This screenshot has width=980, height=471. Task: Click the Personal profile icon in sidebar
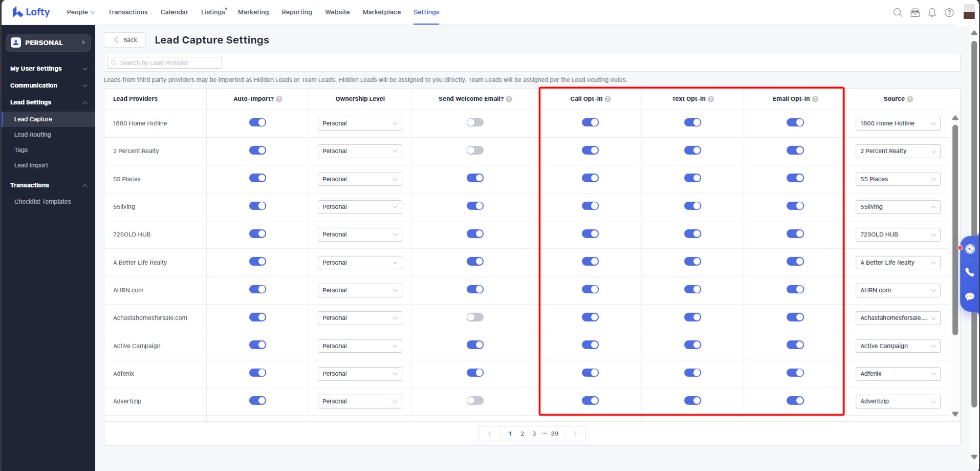(x=16, y=42)
